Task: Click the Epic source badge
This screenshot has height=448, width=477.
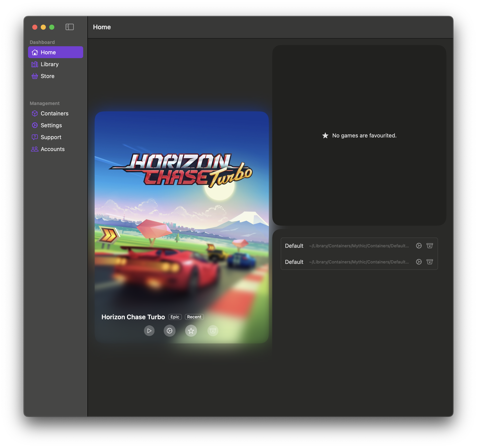Action: pyautogui.click(x=175, y=317)
